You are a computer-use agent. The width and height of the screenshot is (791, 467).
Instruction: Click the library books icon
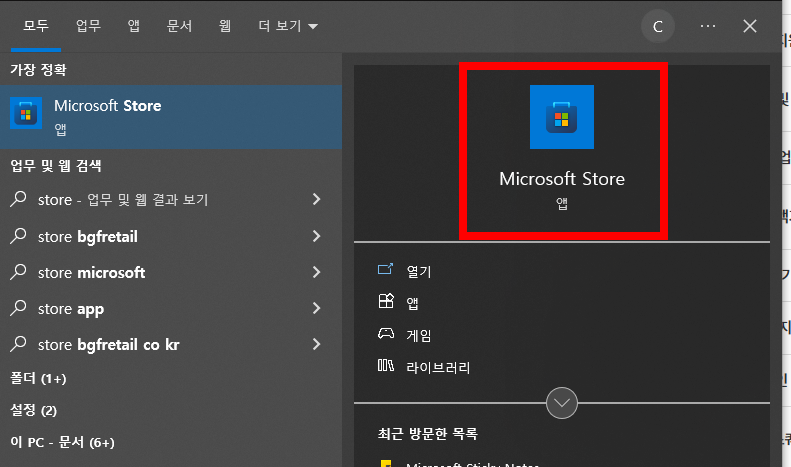tap(386, 365)
